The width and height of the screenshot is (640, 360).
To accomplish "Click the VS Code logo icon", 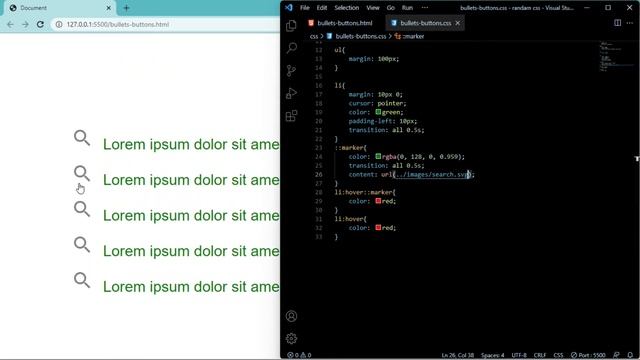I will (289, 7).
